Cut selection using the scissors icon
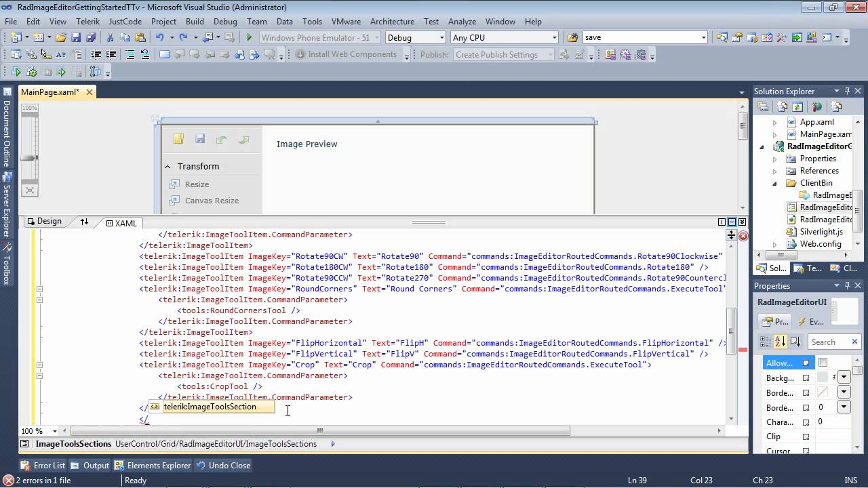The width and height of the screenshot is (868, 488). pos(110,38)
